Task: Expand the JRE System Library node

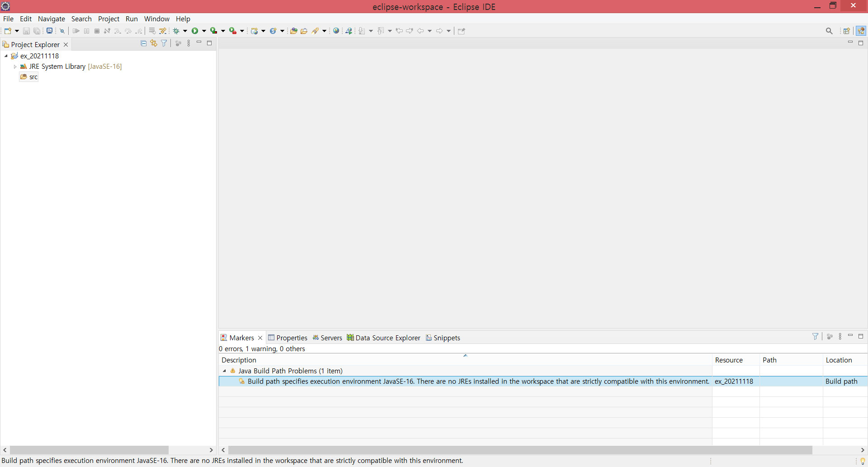Action: pos(15,67)
